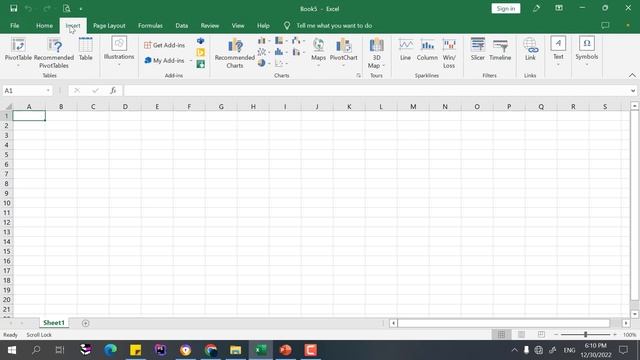Open PowerPoint from the taskbar
Image resolution: width=640 pixels, height=360 pixels.
click(x=285, y=350)
